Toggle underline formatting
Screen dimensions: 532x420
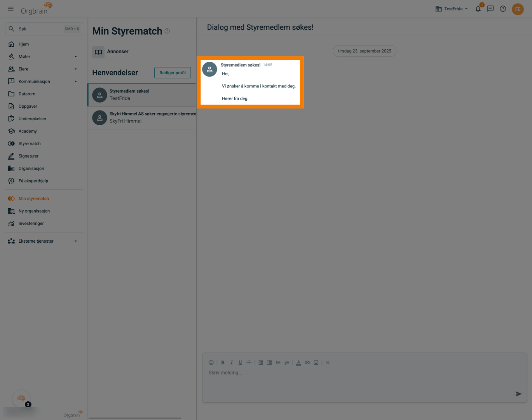click(240, 362)
